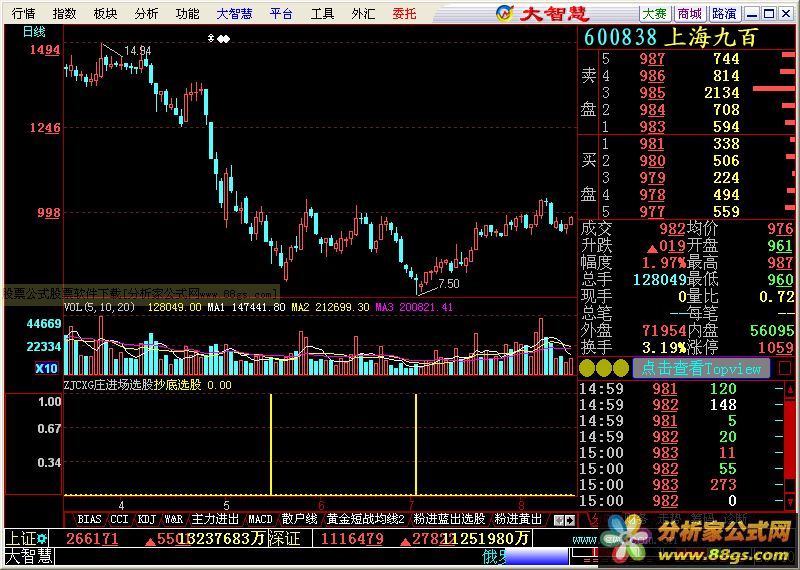Open the 分析 menu
Screen dimensions: 800x570
point(146,14)
